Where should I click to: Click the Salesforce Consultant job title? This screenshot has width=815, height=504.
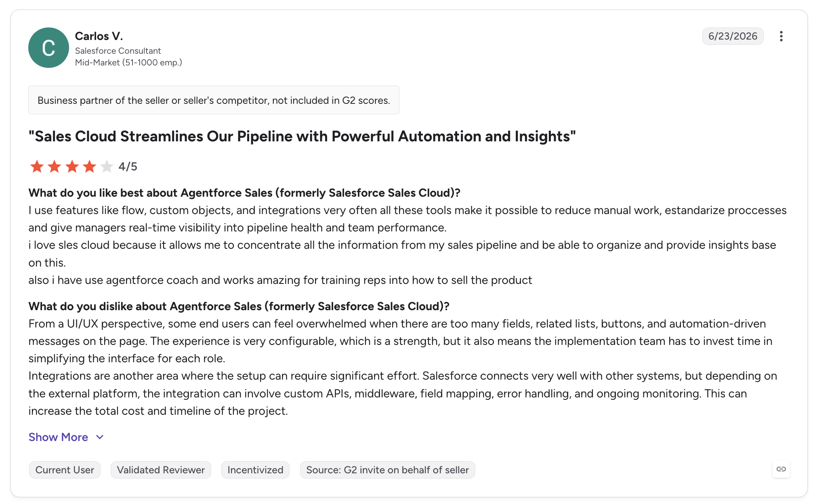(x=118, y=51)
